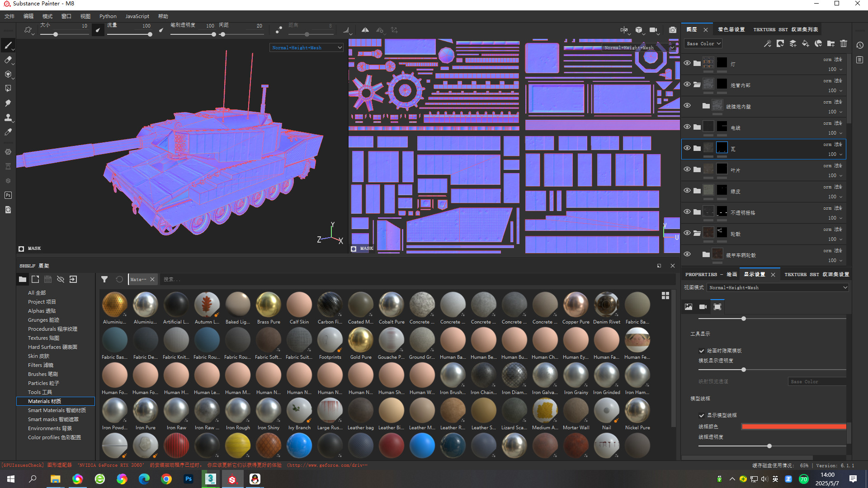Toggle visibility of the 叶片 layer
Viewport: 868px width, 488px height.
tap(687, 169)
